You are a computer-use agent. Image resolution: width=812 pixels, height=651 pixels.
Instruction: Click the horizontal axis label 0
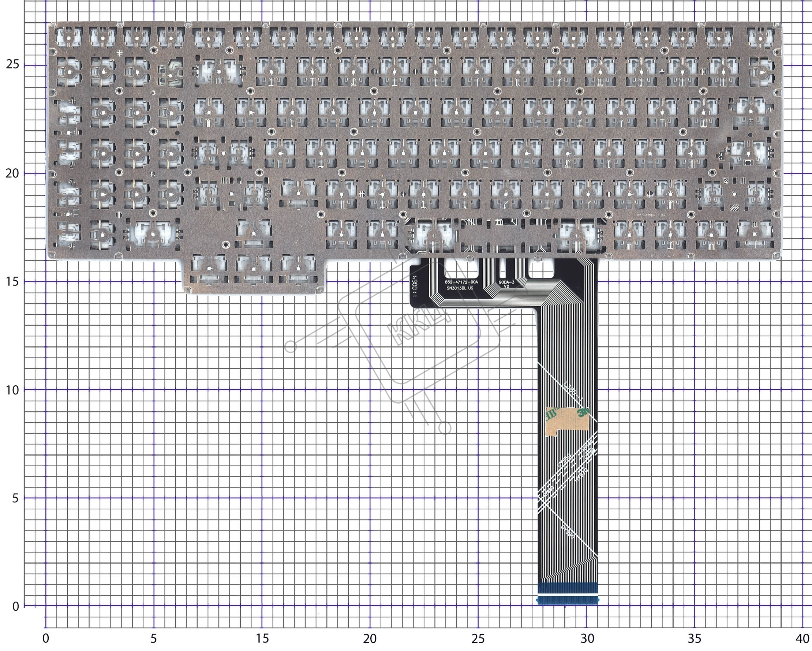pyautogui.click(x=46, y=639)
